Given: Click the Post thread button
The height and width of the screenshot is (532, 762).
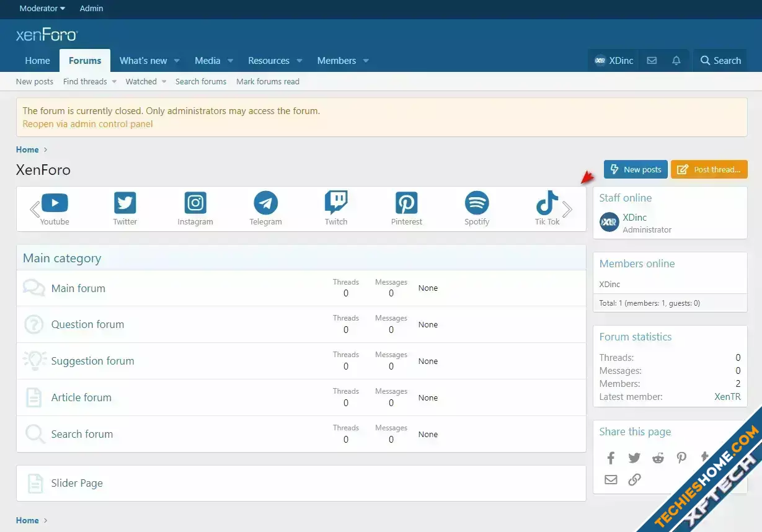Looking at the screenshot, I should click(709, 169).
